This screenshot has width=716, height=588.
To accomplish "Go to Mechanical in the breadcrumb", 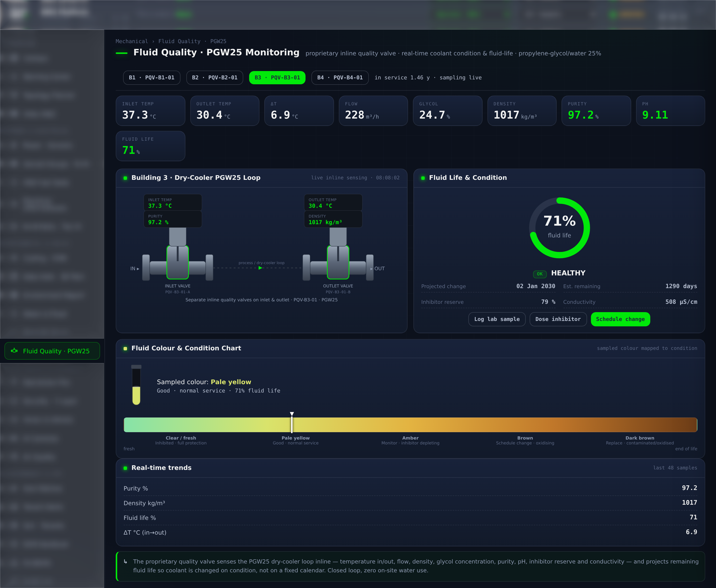I will coord(131,41).
